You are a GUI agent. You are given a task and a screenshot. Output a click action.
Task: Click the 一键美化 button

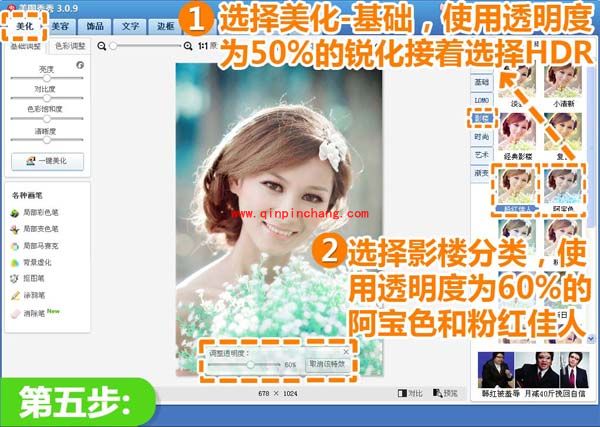click(x=47, y=161)
